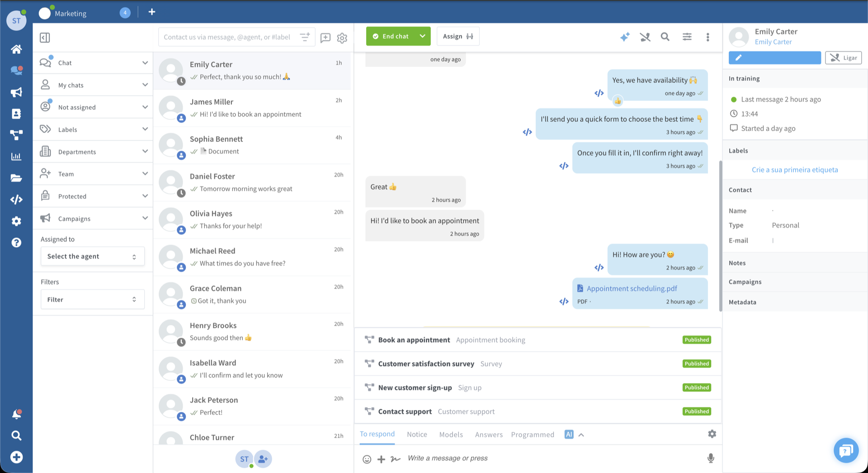Click the Assign button
The height and width of the screenshot is (473, 868).
458,36
